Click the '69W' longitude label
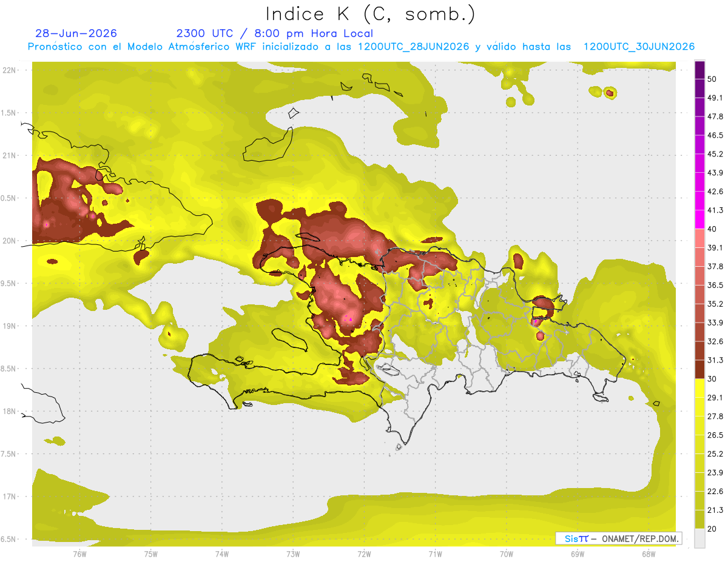This screenshot has height=562, width=728. (x=577, y=554)
